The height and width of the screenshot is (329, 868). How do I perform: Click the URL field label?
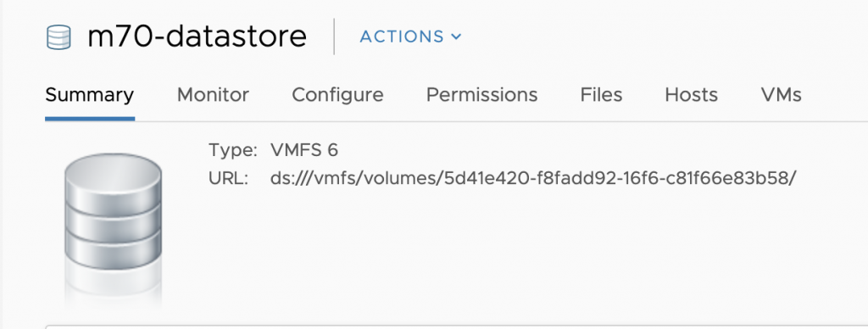[x=229, y=178]
